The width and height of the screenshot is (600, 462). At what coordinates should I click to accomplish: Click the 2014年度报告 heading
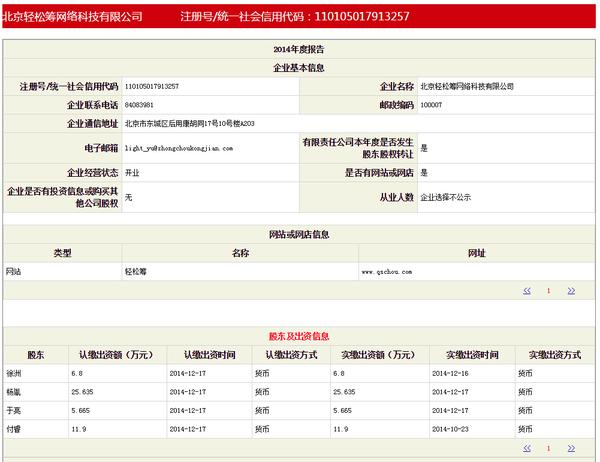(298, 49)
